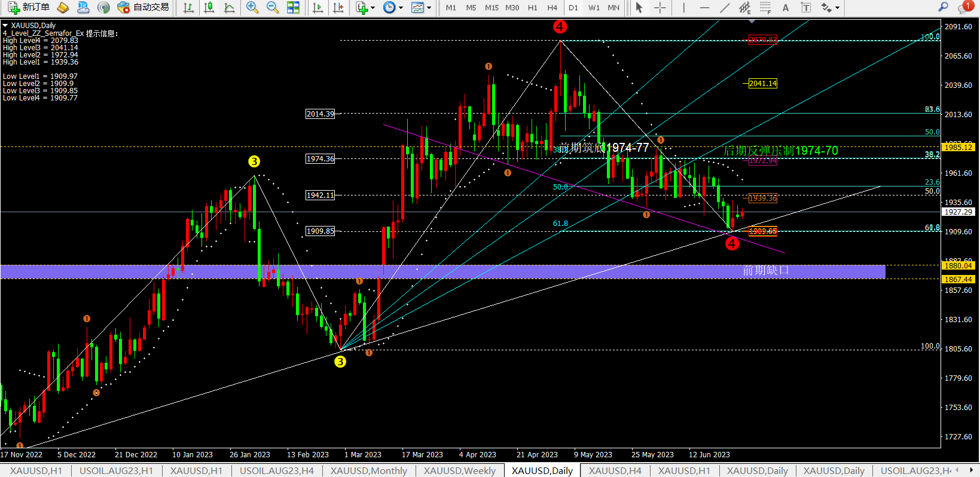Select the M1 timeframe

[x=451, y=8]
